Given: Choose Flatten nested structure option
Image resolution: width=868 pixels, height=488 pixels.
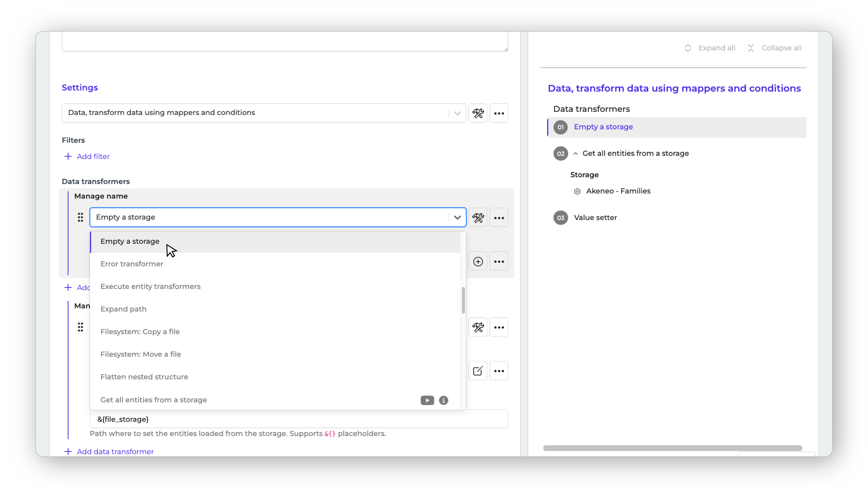Looking at the screenshot, I should [x=144, y=377].
